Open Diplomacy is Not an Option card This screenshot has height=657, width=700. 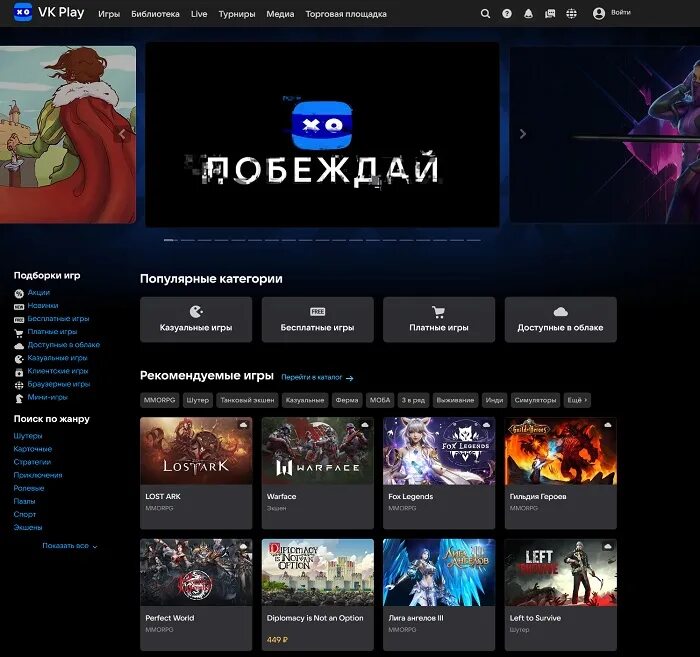pyautogui.click(x=317, y=595)
